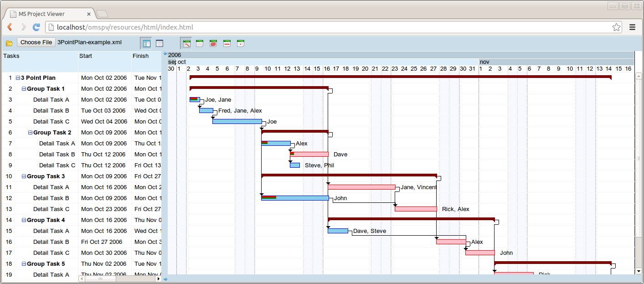Select the task-list with Gantt split view icon
This screenshot has height=284, width=644.
tap(146, 43)
